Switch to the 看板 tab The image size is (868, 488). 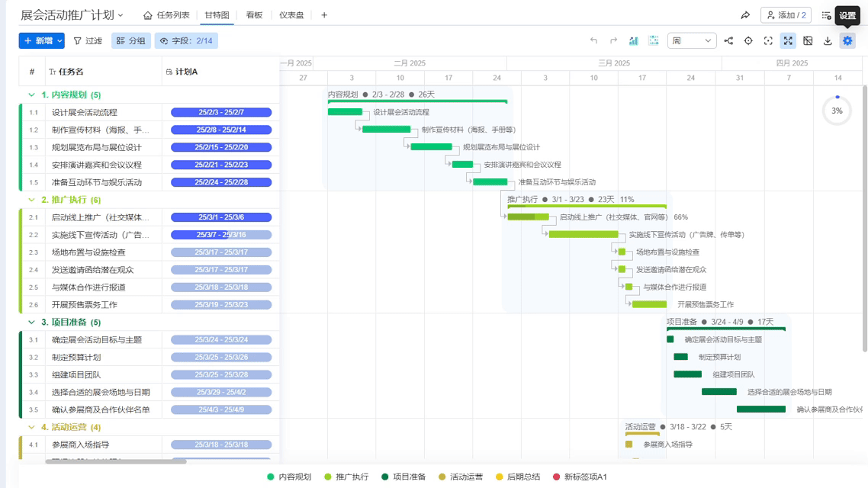point(252,14)
